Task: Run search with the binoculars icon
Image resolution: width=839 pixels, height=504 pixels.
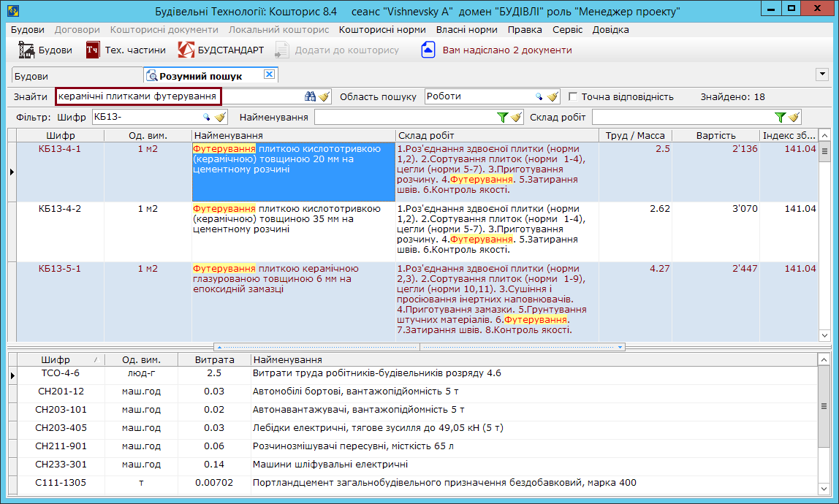Action: coord(311,96)
